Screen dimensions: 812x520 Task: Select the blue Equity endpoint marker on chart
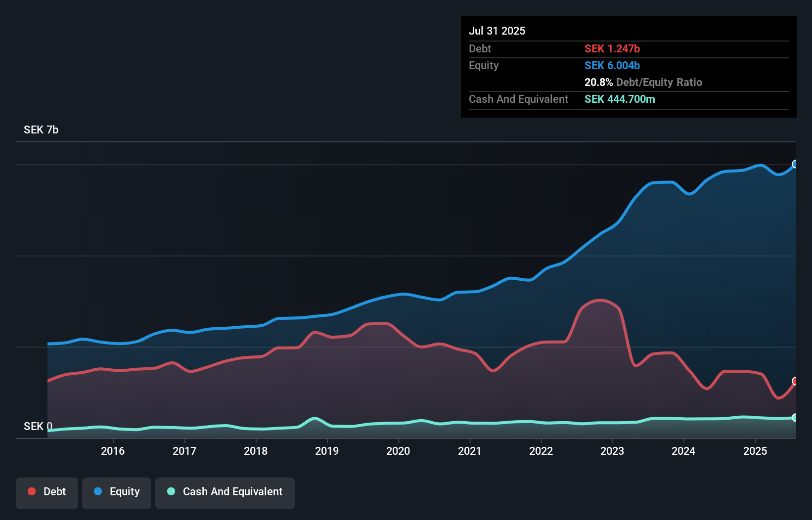pyautogui.click(x=795, y=164)
